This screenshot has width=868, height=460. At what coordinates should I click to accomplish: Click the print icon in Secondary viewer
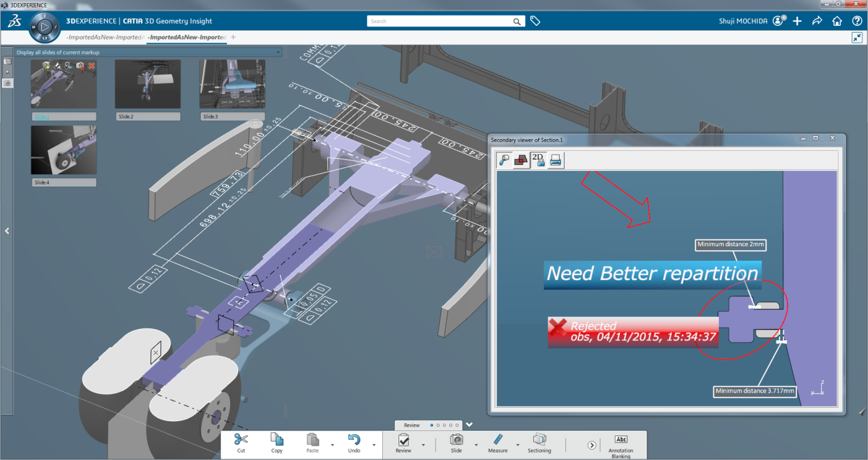point(555,160)
